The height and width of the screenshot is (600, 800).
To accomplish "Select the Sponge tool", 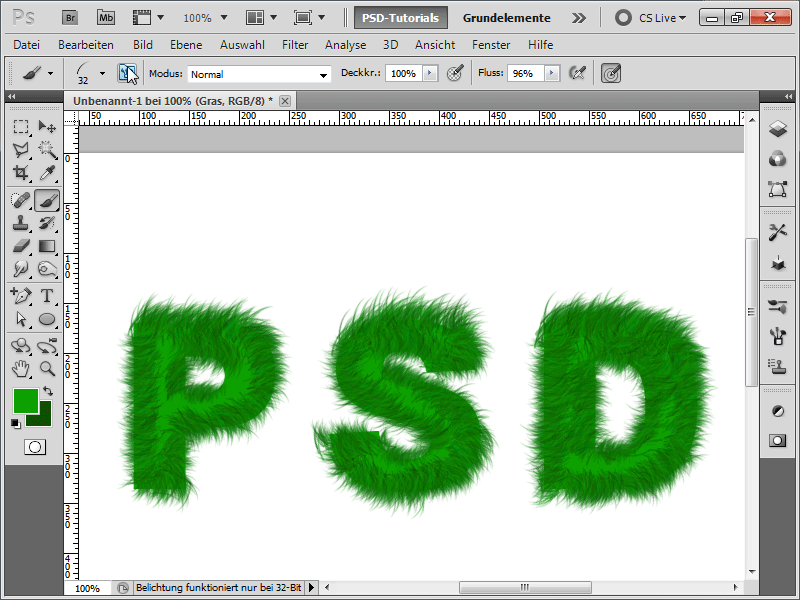I will [x=47, y=269].
